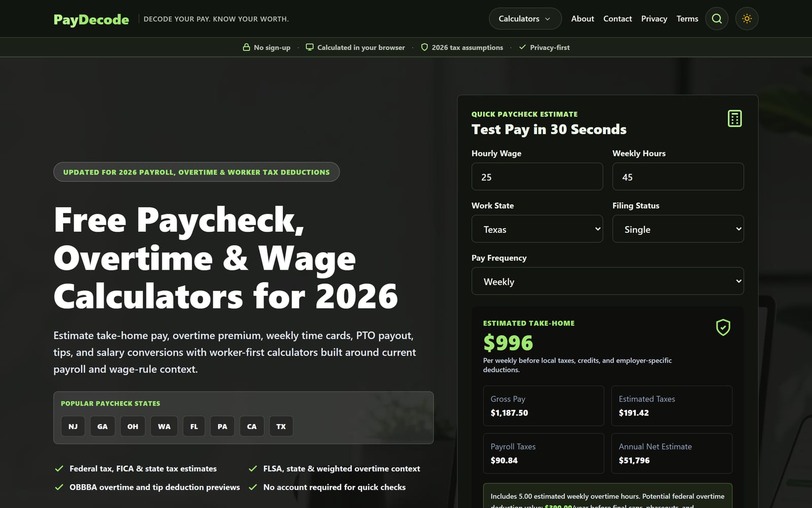The width and height of the screenshot is (812, 508).
Task: Open the Filing Status dropdown showing Single
Action: coord(678,229)
